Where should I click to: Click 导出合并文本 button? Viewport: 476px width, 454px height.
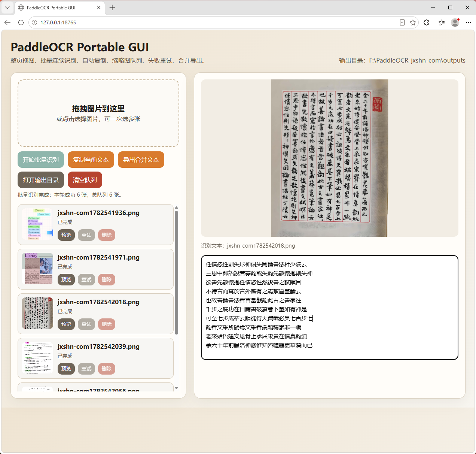[141, 160]
